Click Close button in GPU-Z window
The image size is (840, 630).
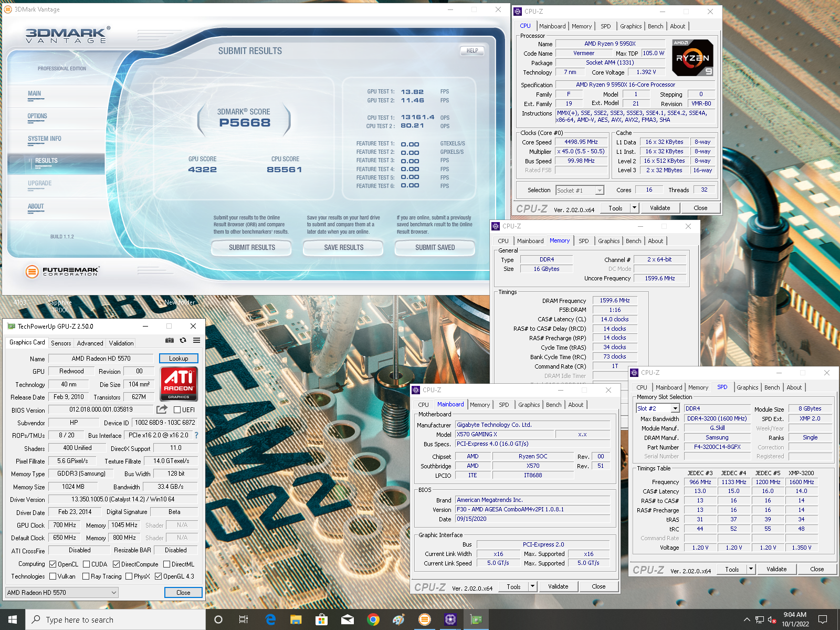pyautogui.click(x=183, y=593)
